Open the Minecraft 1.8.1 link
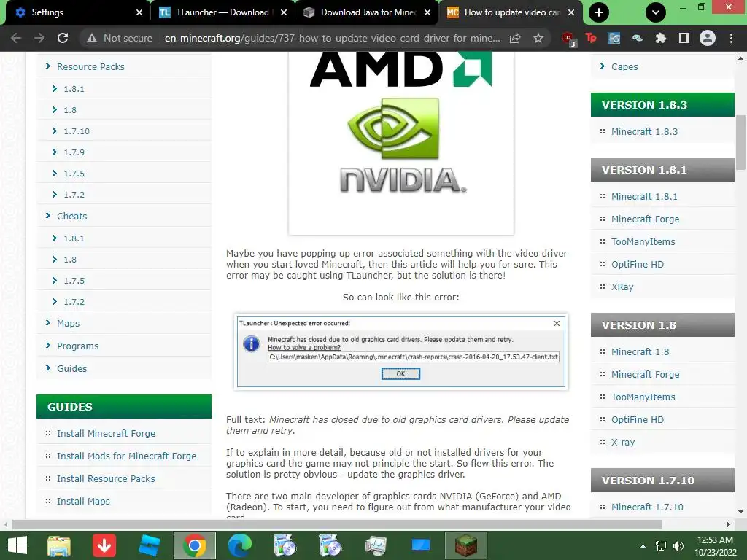 point(644,196)
